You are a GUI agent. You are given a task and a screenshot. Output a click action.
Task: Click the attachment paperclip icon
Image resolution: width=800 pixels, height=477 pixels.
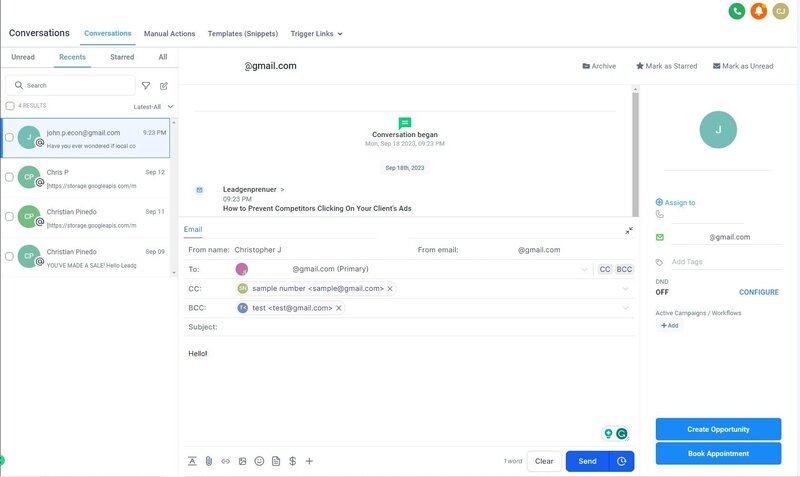(x=209, y=461)
